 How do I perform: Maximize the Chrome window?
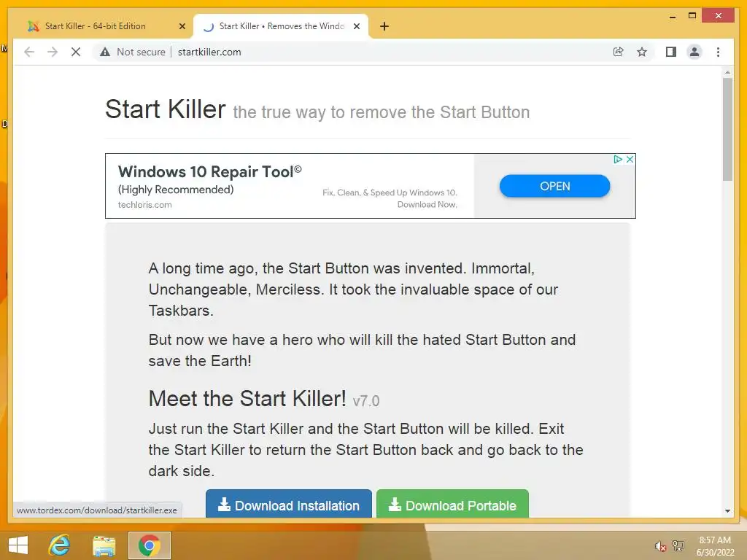pos(692,16)
